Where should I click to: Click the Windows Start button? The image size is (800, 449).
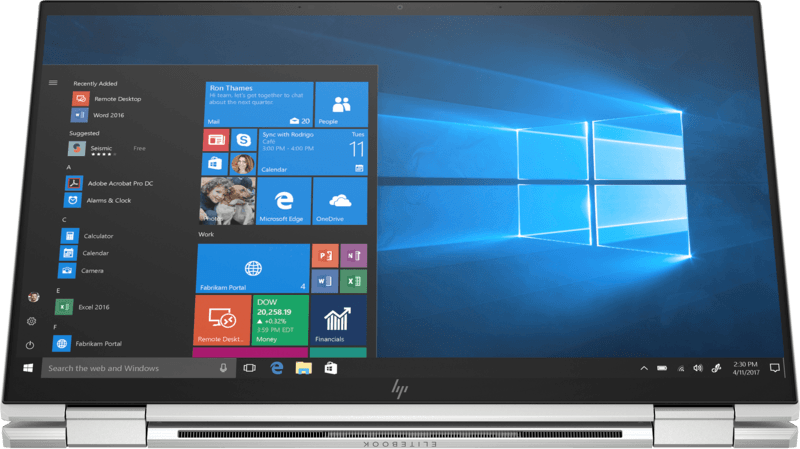29,368
